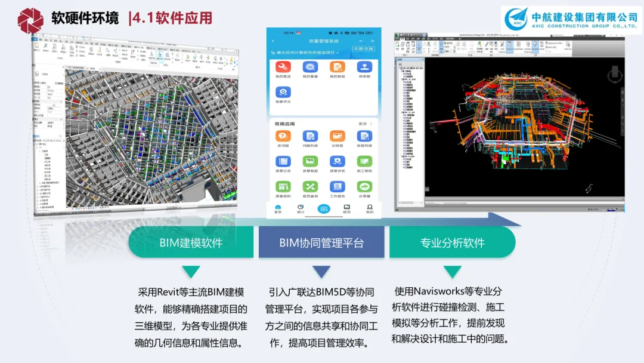Toggle the 在建/在施 switch in app header
This screenshot has width=644, height=363.
coord(363,49)
